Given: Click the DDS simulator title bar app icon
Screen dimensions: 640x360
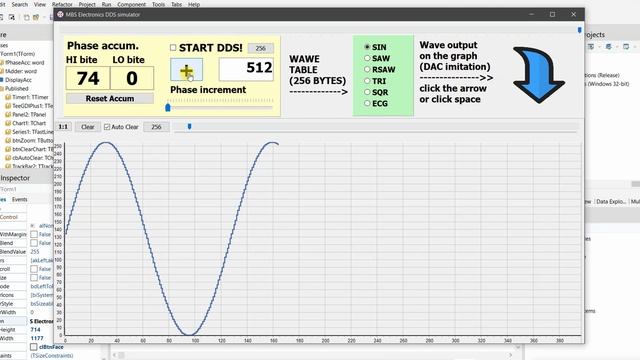Looking at the screenshot, I should (x=60, y=14).
